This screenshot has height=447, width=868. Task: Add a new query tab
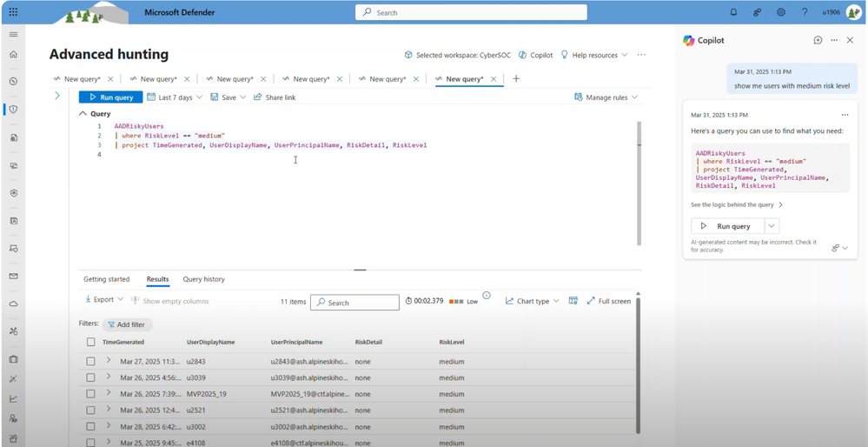[516, 78]
